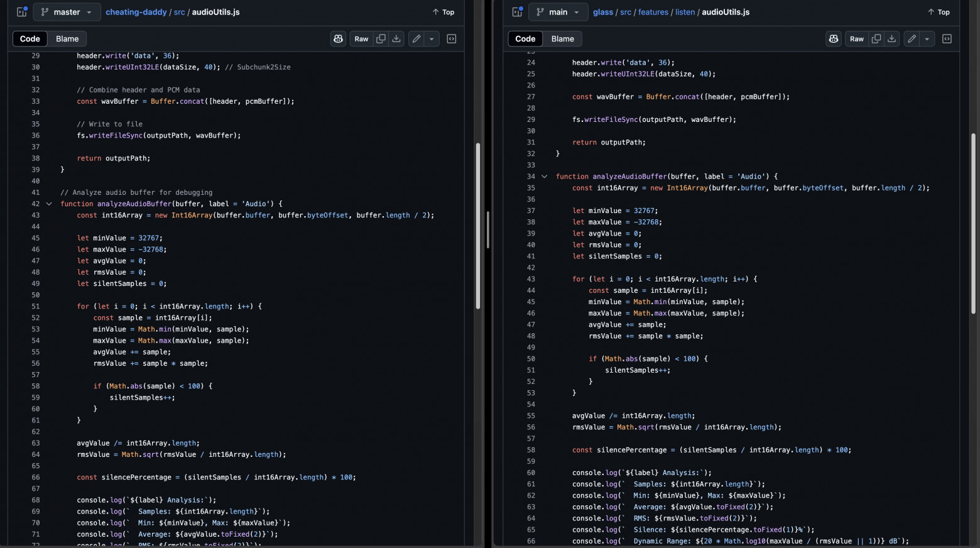Open edit options dropdown in left pane

pos(432,39)
